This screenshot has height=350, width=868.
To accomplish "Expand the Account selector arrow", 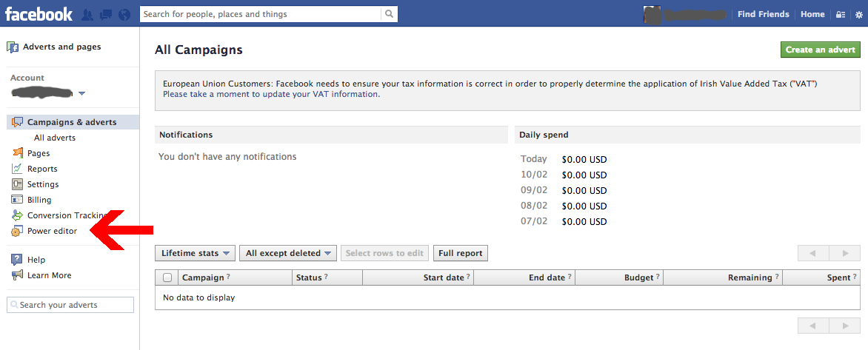I will point(82,93).
